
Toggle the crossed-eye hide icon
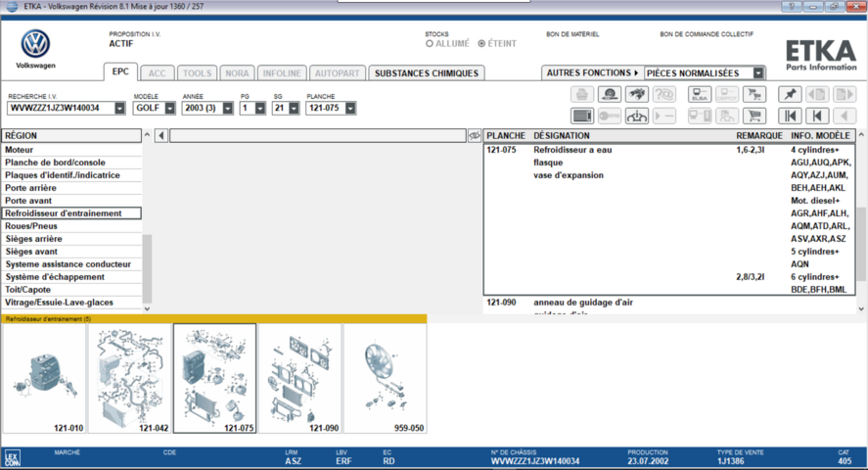(x=475, y=136)
